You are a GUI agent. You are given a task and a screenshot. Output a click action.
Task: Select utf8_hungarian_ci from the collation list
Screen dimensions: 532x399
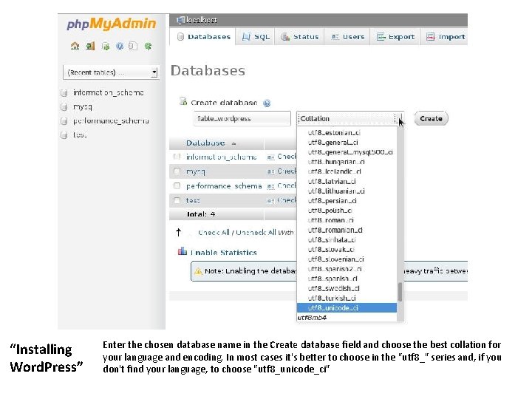(336, 162)
